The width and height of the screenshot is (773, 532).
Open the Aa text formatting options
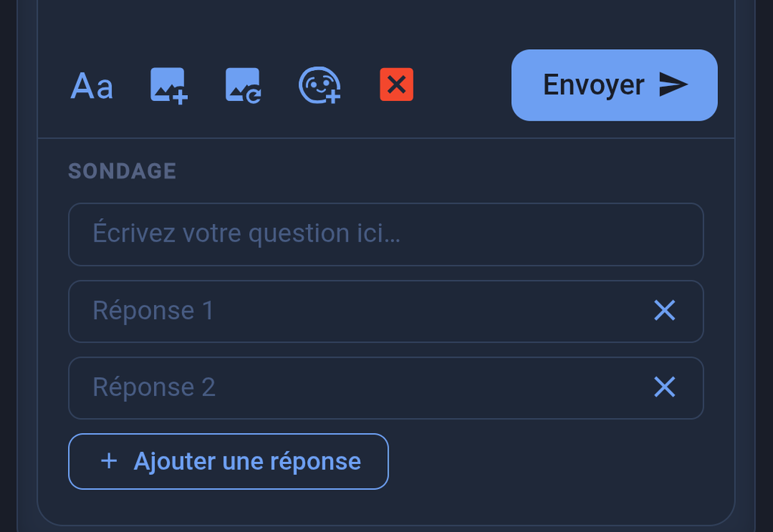91,86
